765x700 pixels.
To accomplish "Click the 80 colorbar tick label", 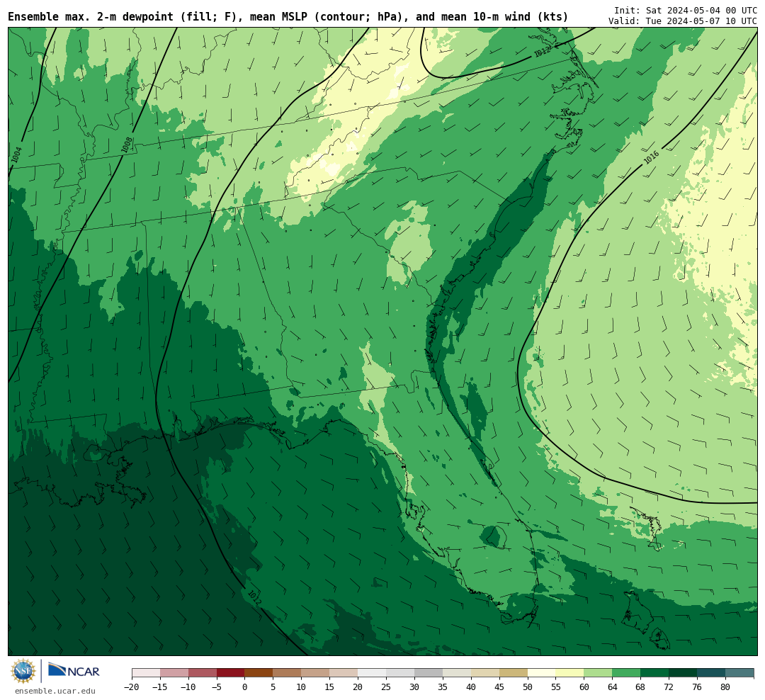I will coord(725,687).
